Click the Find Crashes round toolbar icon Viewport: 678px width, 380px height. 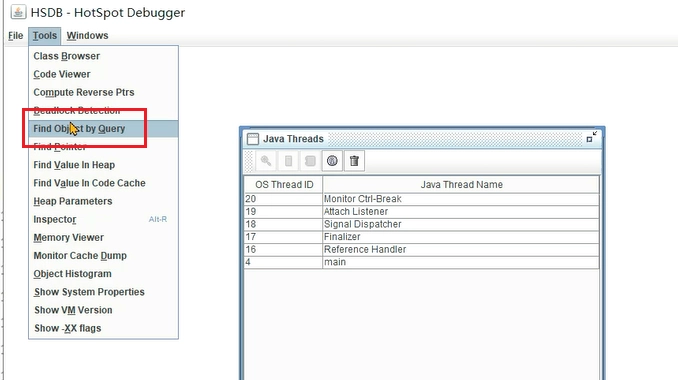pos(332,161)
